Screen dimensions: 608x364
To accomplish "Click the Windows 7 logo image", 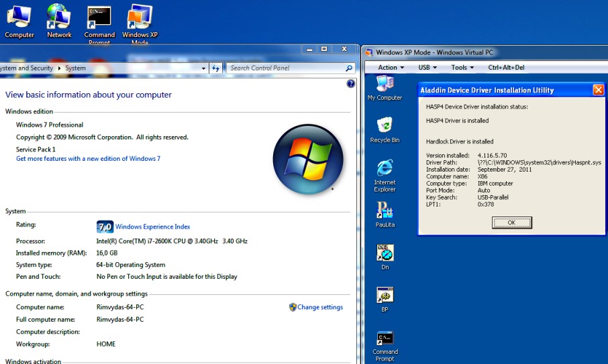I will [x=308, y=159].
